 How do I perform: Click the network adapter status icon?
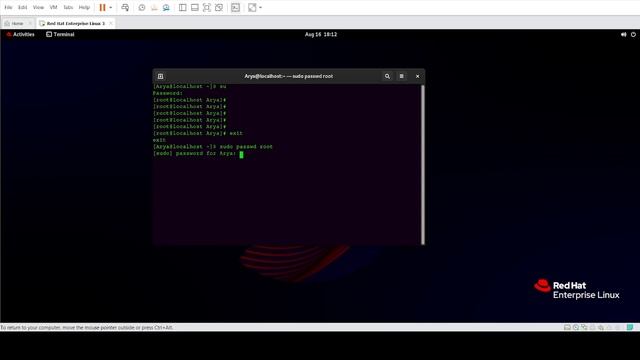point(584,327)
